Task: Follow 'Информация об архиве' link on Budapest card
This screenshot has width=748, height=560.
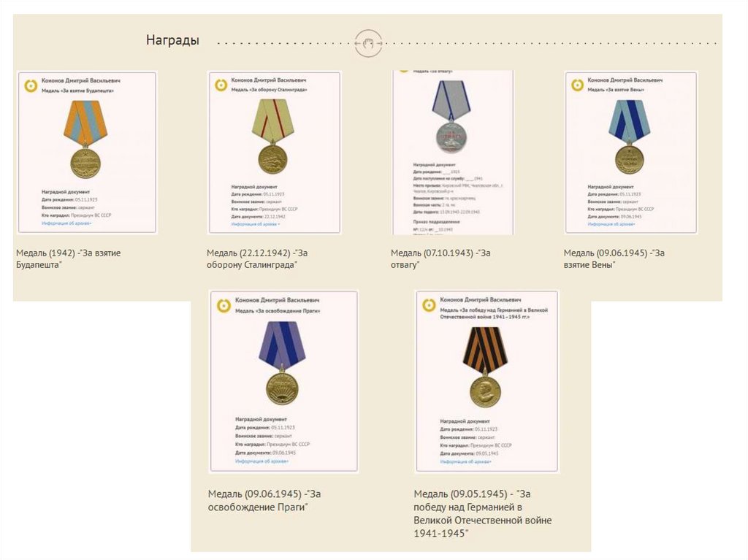Action: coord(66,223)
